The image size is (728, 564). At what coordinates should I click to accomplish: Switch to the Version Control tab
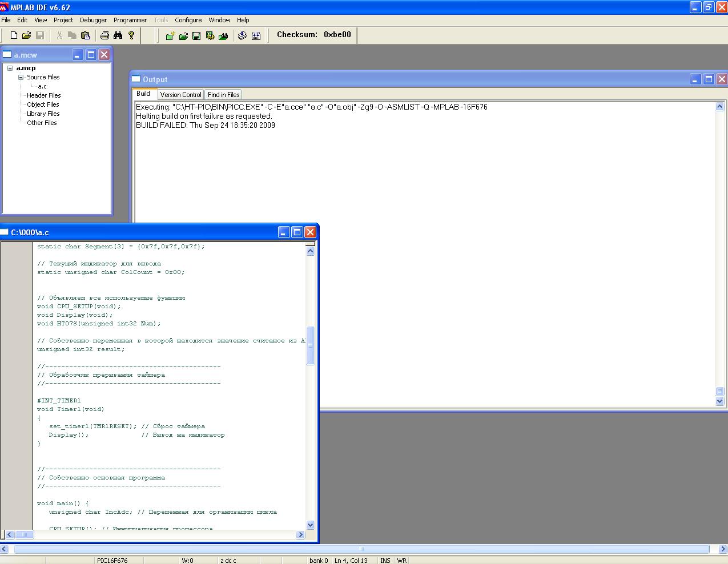[180, 95]
